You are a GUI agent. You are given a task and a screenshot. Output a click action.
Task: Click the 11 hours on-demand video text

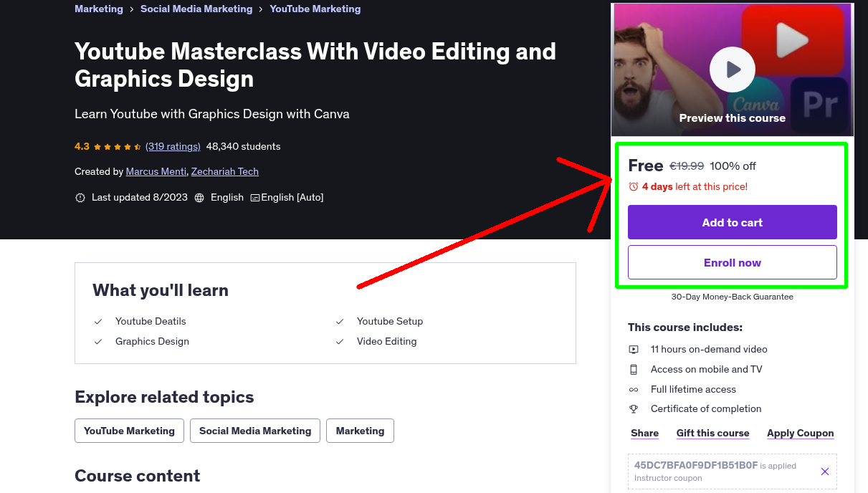pyautogui.click(x=709, y=350)
